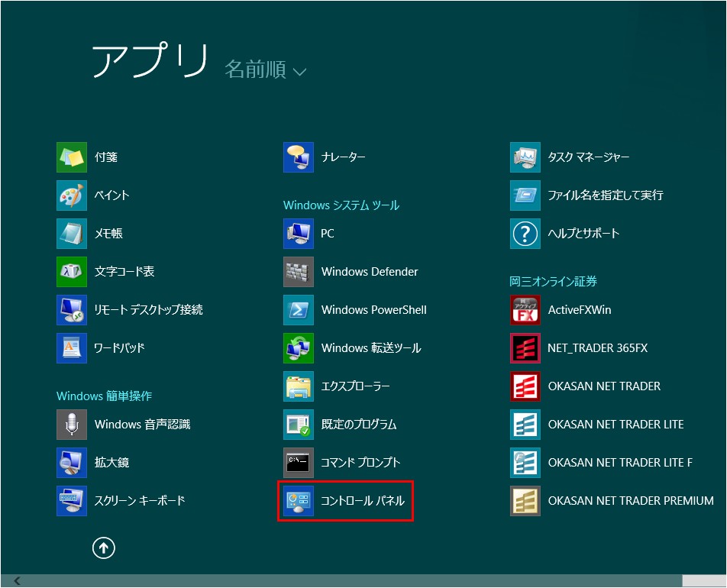Launch the NET_TRADER 365FX icon

pyautogui.click(x=525, y=347)
